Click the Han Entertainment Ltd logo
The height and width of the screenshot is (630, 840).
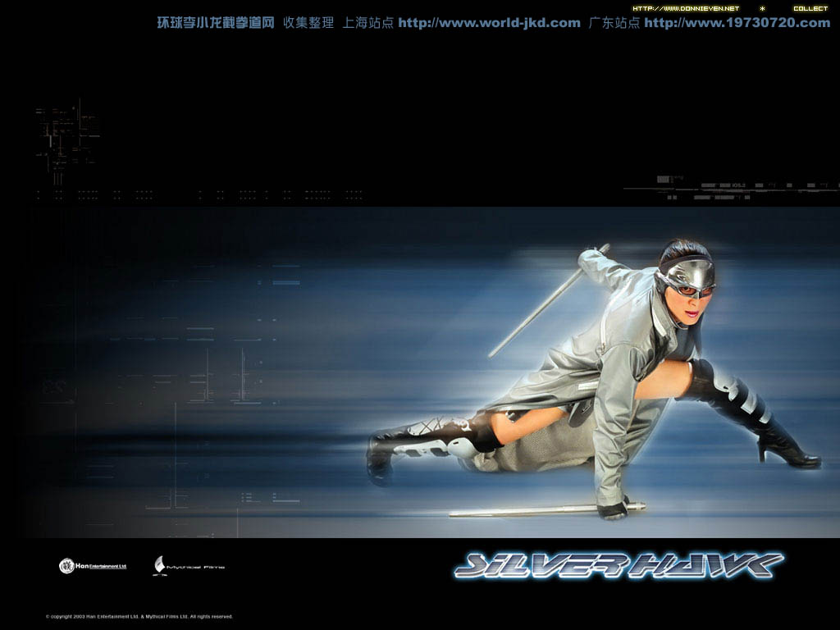coord(93,566)
